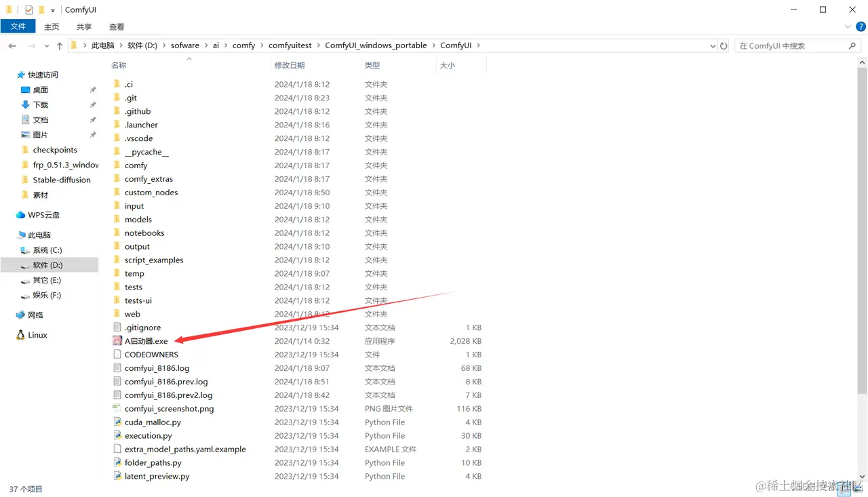Image resolution: width=868 pixels, height=497 pixels.
Task: Expand the ribbon with the chevron
Action: click(x=848, y=26)
